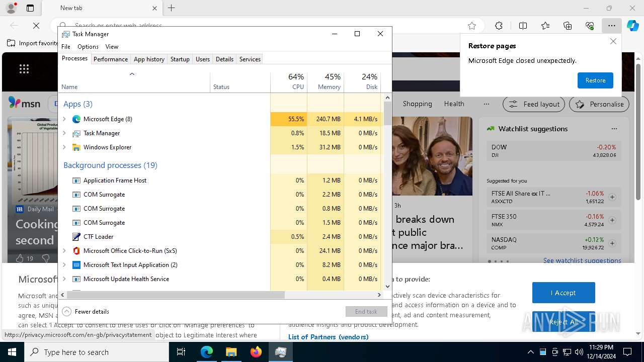Switch to the Details tab

(224, 59)
